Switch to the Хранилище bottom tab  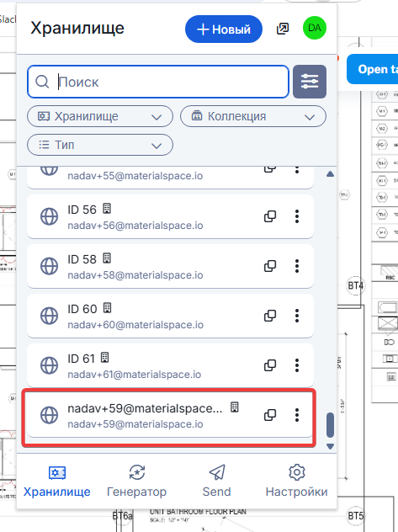point(57,481)
